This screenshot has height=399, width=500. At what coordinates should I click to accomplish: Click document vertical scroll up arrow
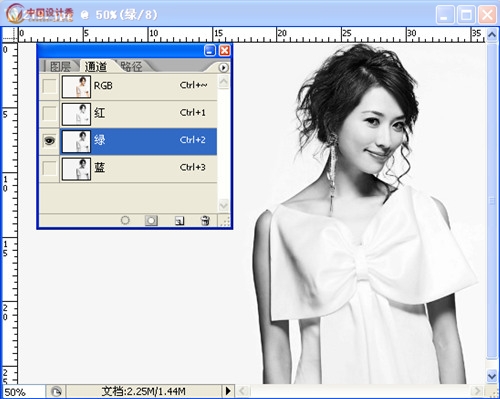click(492, 35)
